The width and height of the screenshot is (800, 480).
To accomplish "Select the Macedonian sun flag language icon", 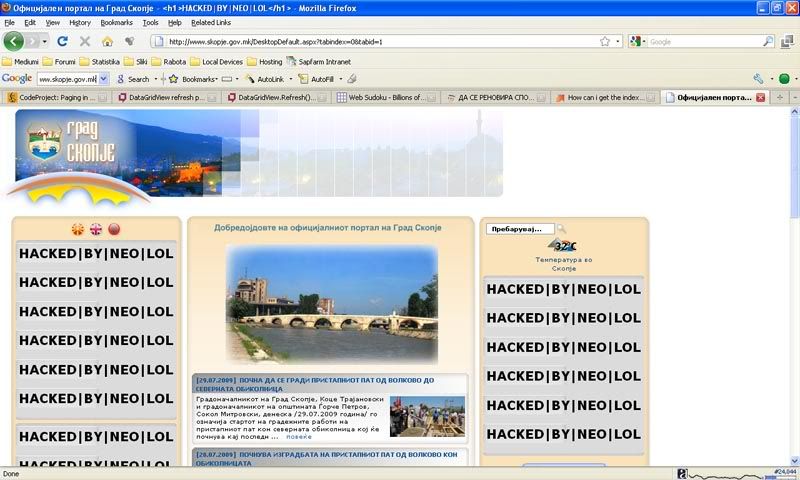I will [x=78, y=229].
